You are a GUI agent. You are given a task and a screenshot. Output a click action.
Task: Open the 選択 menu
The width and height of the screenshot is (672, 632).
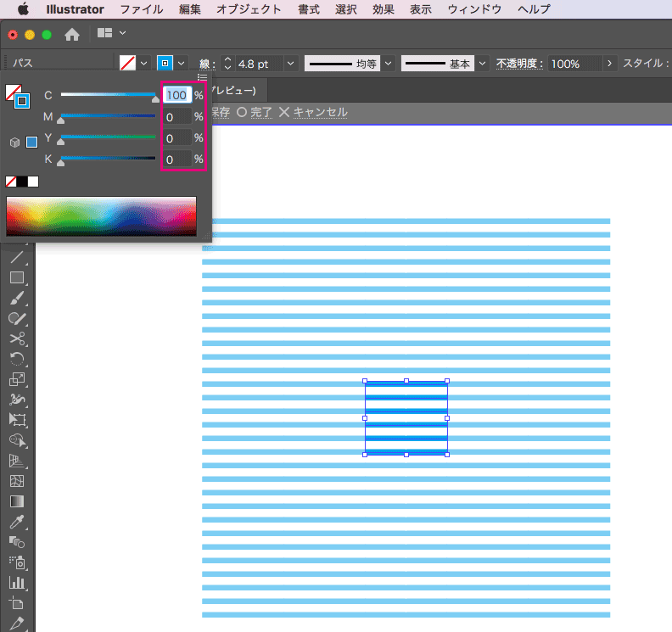pyautogui.click(x=346, y=9)
